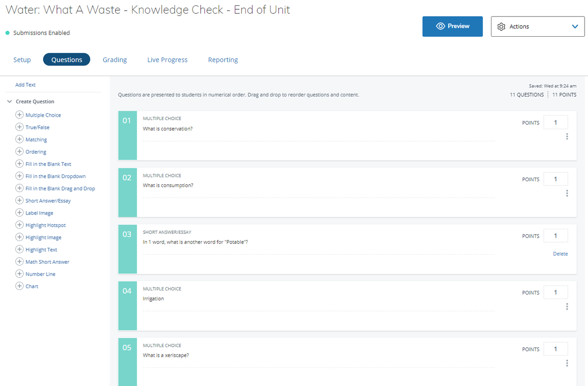Delete question 03
588x386 pixels.
561,254
